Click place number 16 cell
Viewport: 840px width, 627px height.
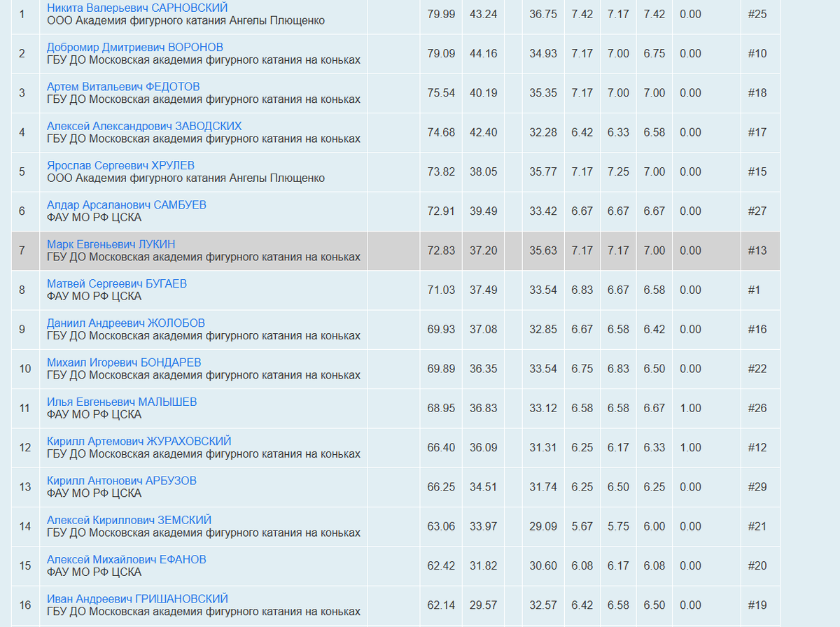coord(25,605)
